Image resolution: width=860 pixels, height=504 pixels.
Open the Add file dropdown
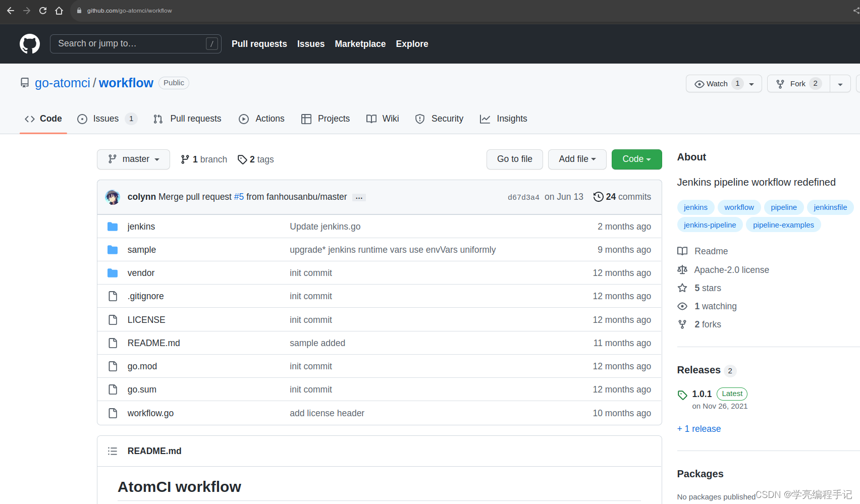click(577, 159)
